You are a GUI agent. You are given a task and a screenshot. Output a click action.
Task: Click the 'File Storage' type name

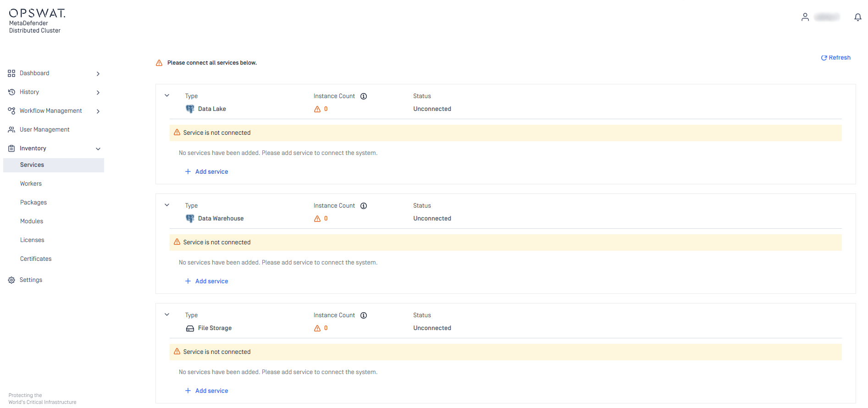(x=215, y=328)
